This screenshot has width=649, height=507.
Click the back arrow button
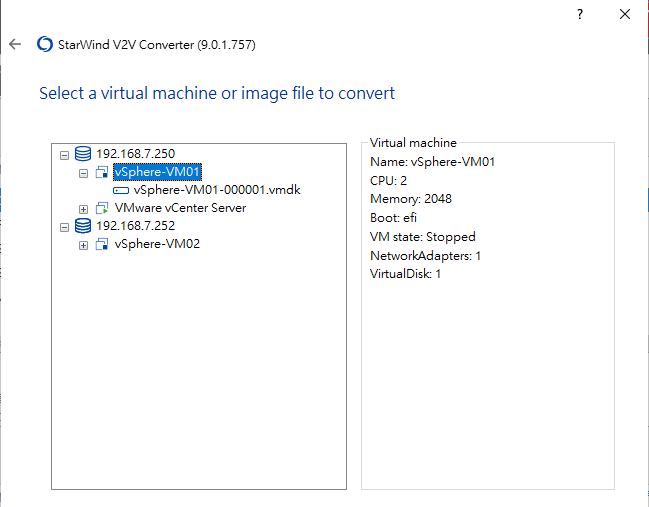pos(15,45)
